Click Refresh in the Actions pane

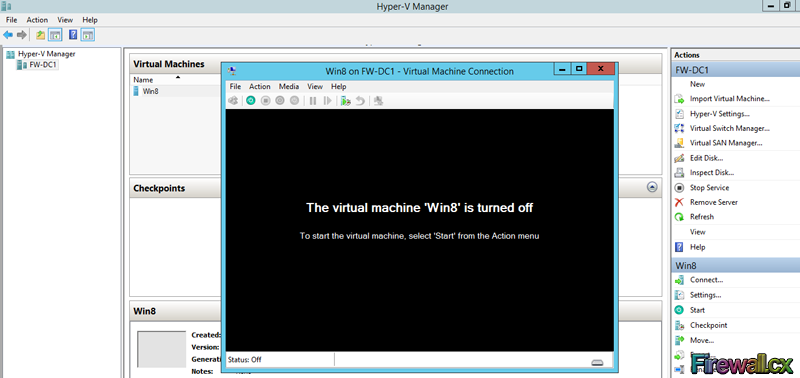coord(702,217)
